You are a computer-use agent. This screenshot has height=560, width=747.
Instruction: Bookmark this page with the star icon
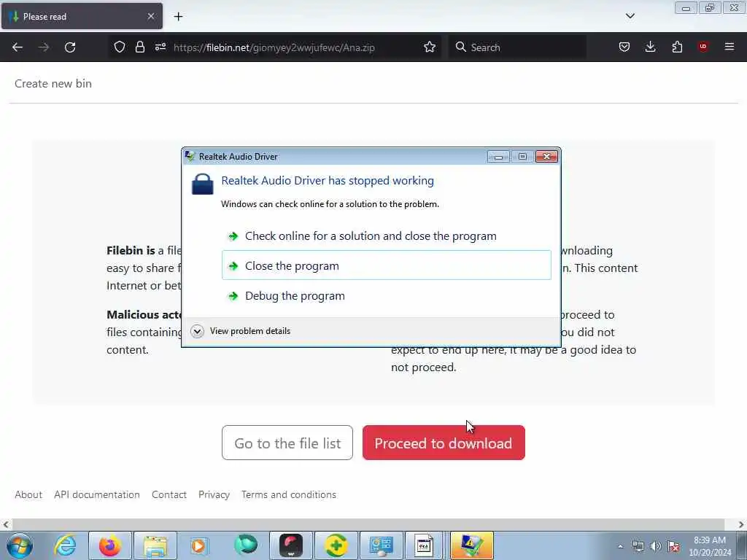click(430, 47)
